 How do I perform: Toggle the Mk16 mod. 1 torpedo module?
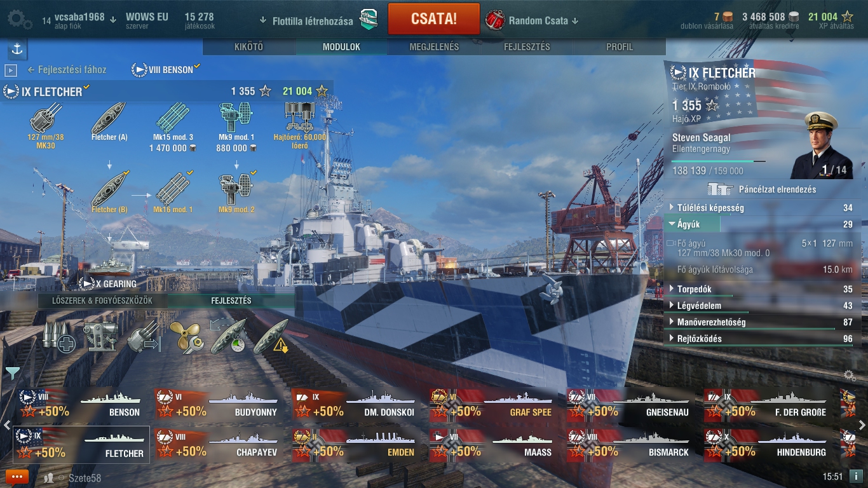[x=173, y=188]
